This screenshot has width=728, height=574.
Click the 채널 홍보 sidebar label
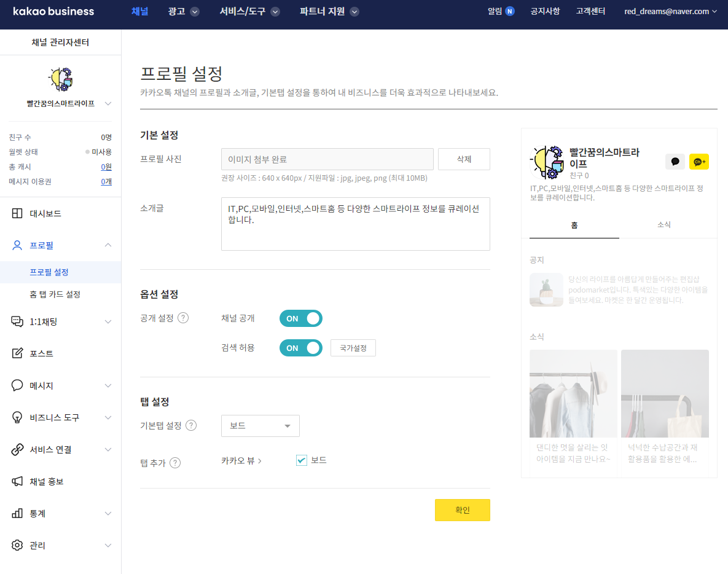[x=47, y=482]
